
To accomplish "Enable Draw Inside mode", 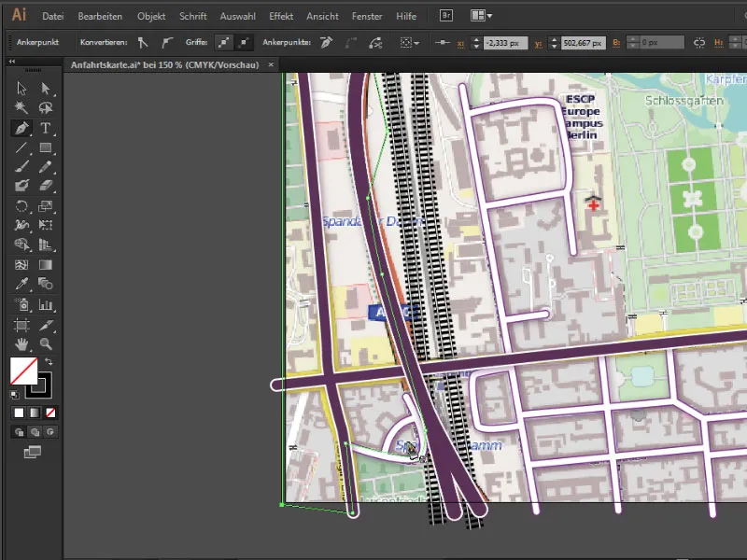I will [50, 432].
